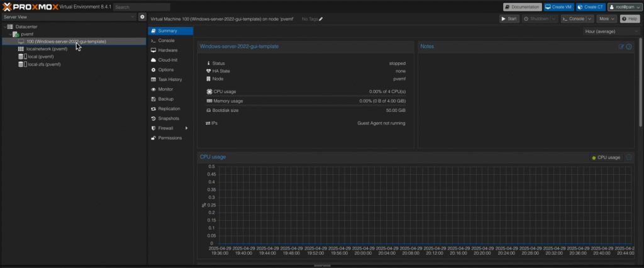Click the Proxmox logo
The width and height of the screenshot is (644, 268).
coord(30,7)
